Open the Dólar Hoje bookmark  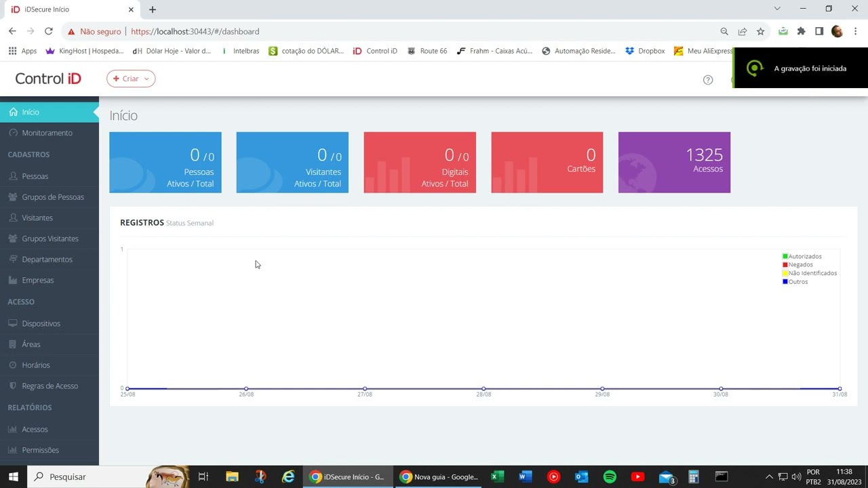pos(172,51)
